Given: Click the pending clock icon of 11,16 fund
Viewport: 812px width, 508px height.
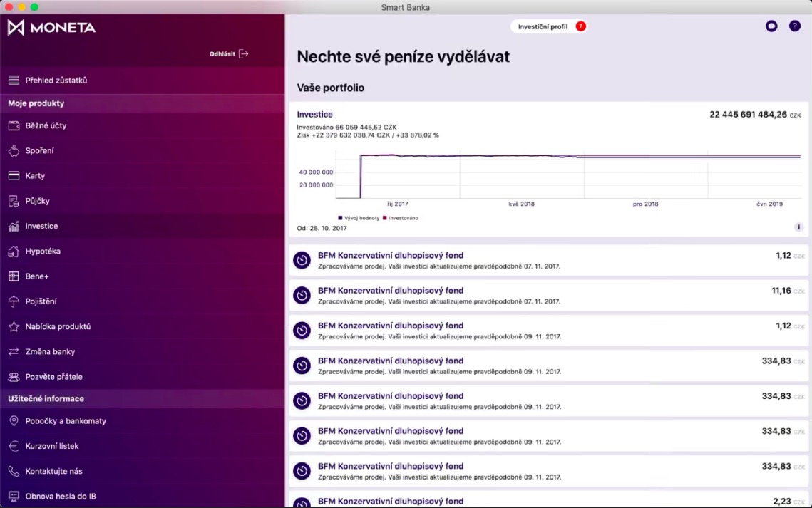Looking at the screenshot, I should tap(302, 295).
